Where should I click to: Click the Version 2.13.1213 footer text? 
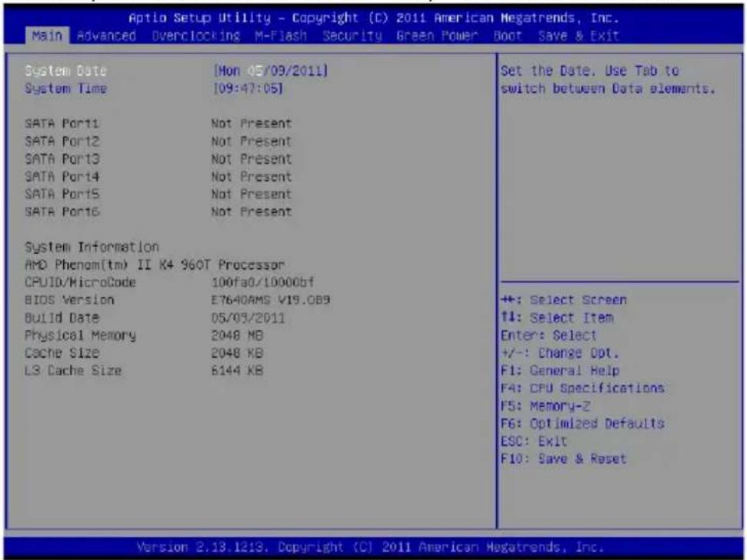(370, 547)
